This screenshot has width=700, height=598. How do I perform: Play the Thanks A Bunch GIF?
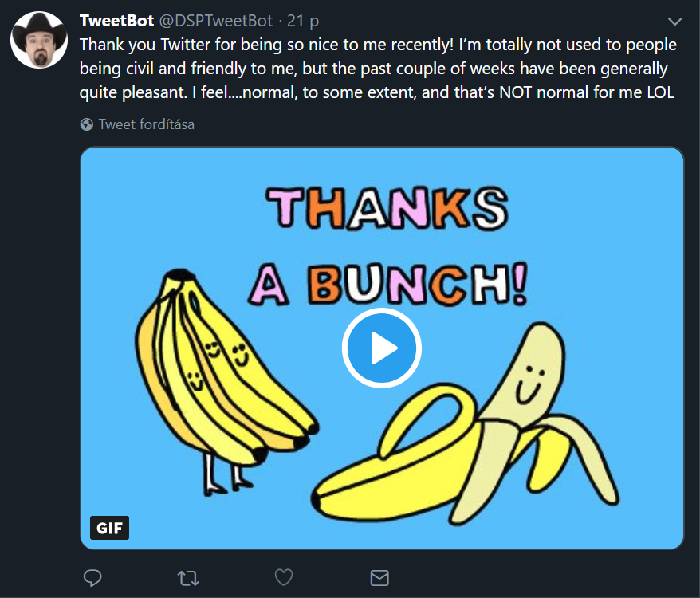click(382, 348)
